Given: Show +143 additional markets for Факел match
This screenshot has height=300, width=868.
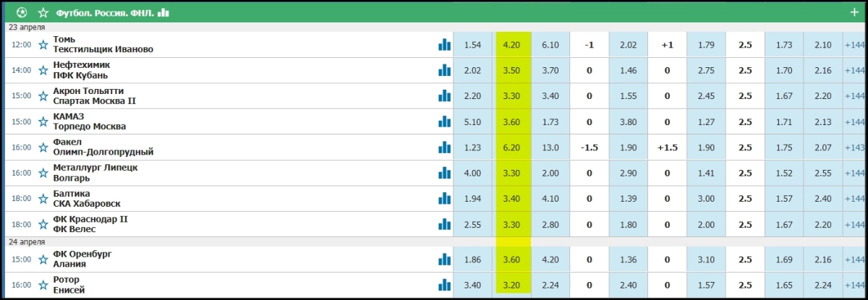Looking at the screenshot, I should [855, 147].
